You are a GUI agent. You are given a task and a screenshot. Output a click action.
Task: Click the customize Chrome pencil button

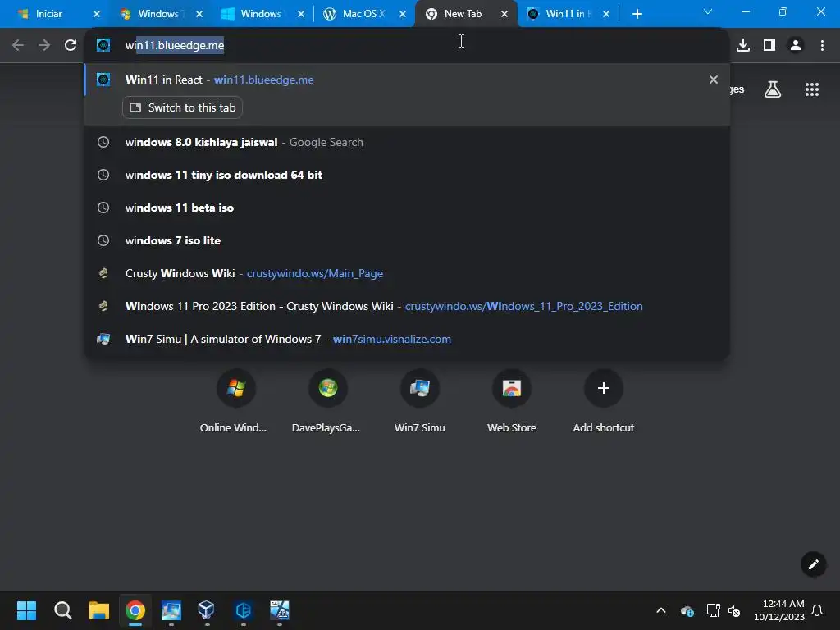pyautogui.click(x=813, y=564)
